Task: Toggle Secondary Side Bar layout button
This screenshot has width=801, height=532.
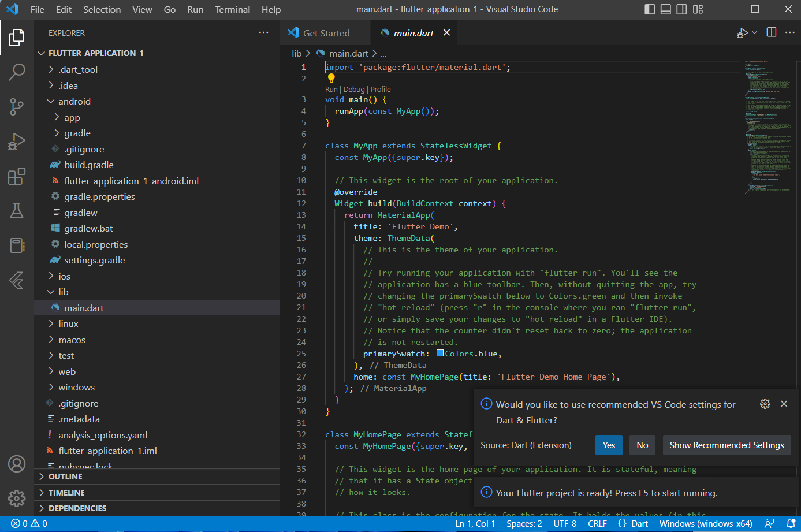Action: pyautogui.click(x=682, y=9)
